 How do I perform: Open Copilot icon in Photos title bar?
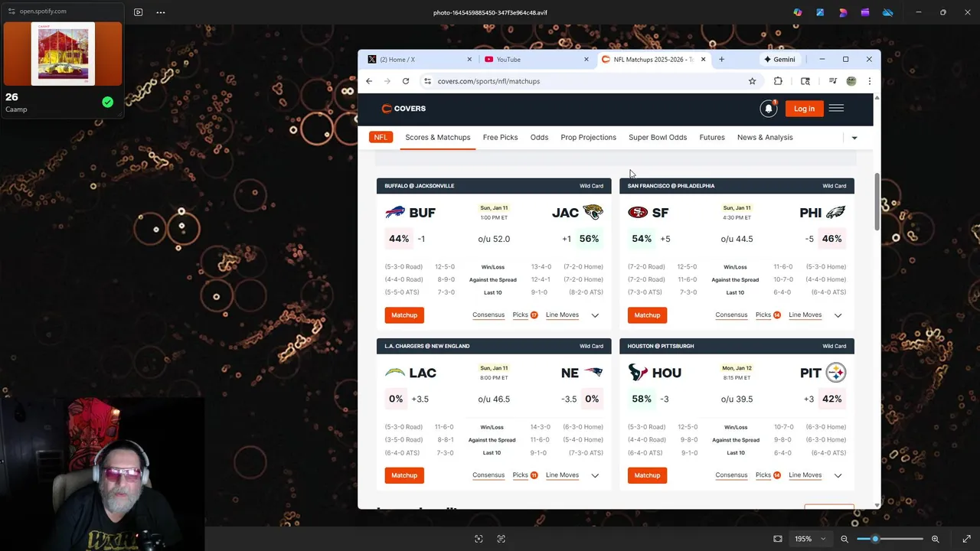[x=798, y=12]
